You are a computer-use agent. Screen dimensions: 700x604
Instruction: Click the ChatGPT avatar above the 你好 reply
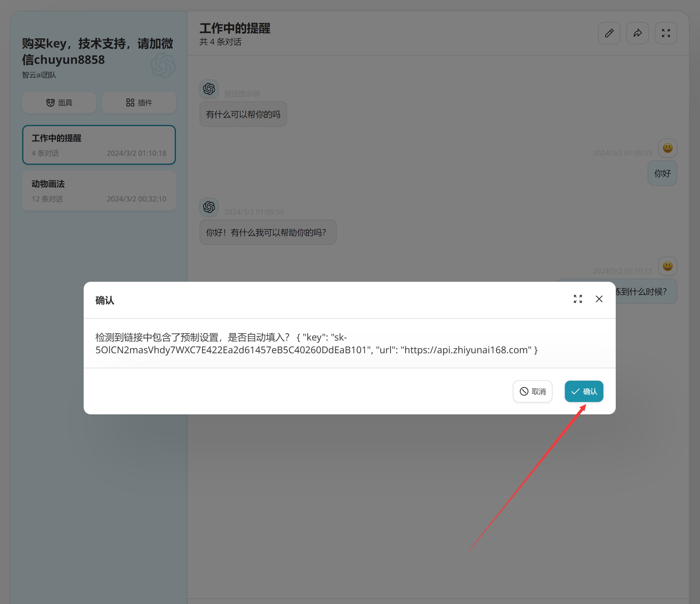(x=209, y=207)
